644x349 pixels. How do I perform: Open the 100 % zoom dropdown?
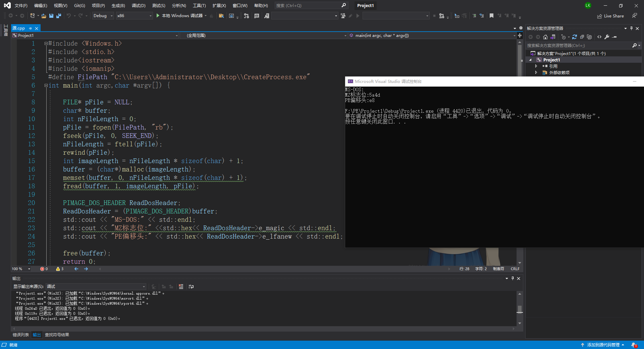point(21,269)
